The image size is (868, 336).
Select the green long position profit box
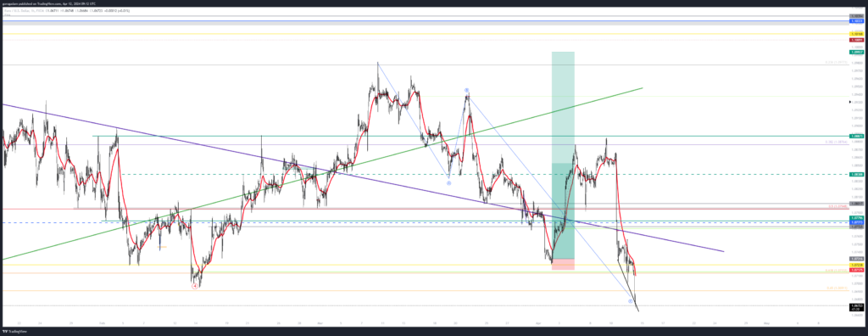(563, 154)
